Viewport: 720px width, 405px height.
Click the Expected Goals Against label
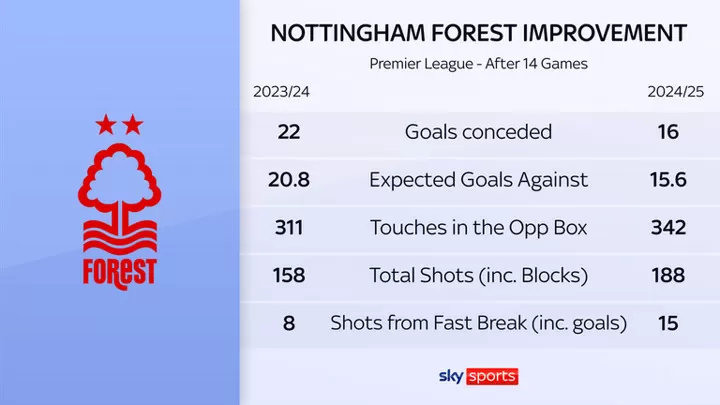click(x=478, y=180)
